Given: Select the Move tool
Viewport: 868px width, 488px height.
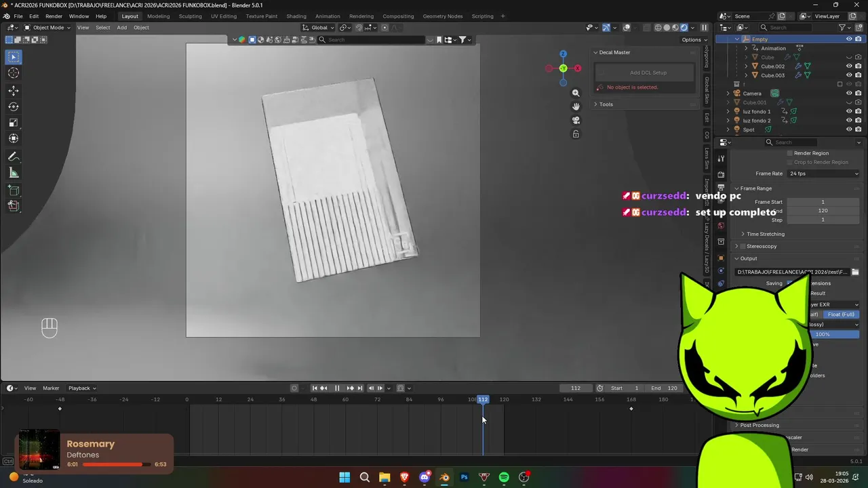Looking at the screenshot, I should pos(14,90).
